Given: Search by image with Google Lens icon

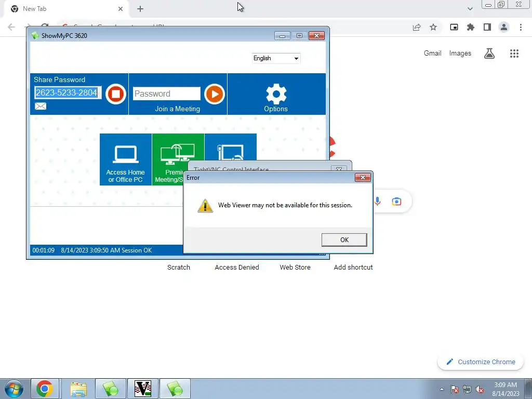Looking at the screenshot, I should click(396, 202).
